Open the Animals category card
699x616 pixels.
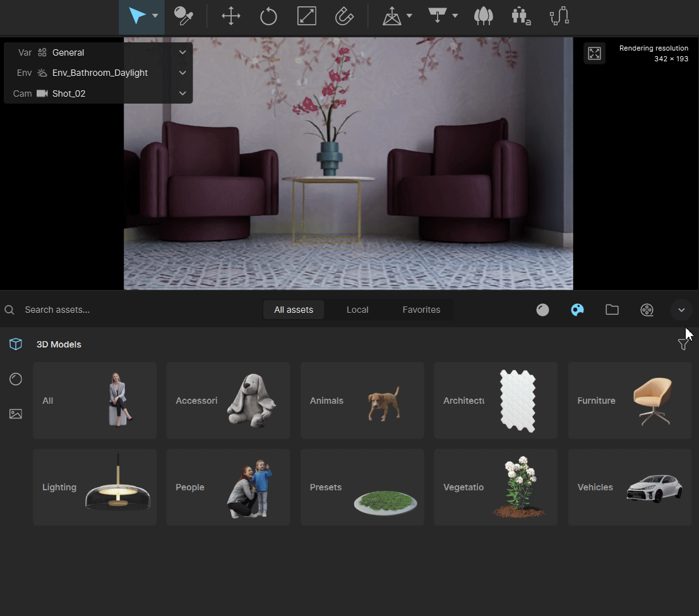point(362,400)
